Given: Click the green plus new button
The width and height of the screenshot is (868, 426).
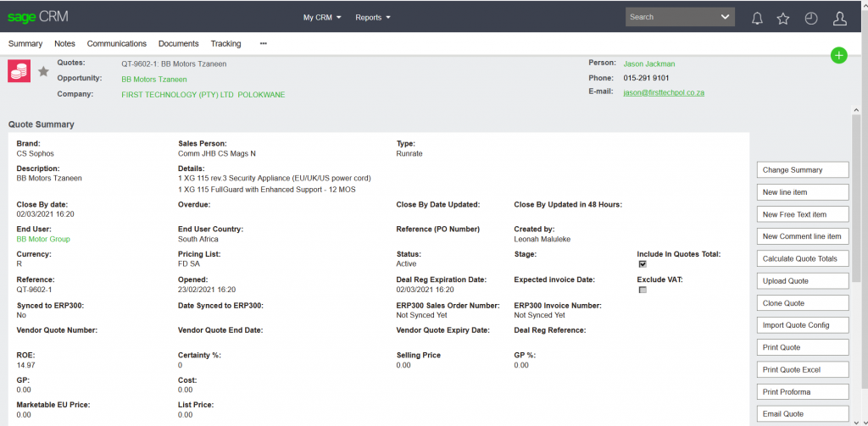Looking at the screenshot, I should [x=838, y=56].
